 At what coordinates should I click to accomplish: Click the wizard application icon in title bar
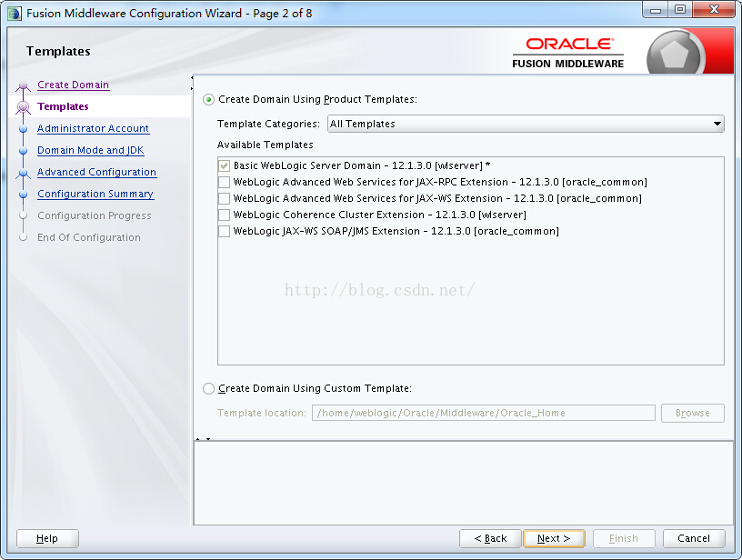coord(15,14)
